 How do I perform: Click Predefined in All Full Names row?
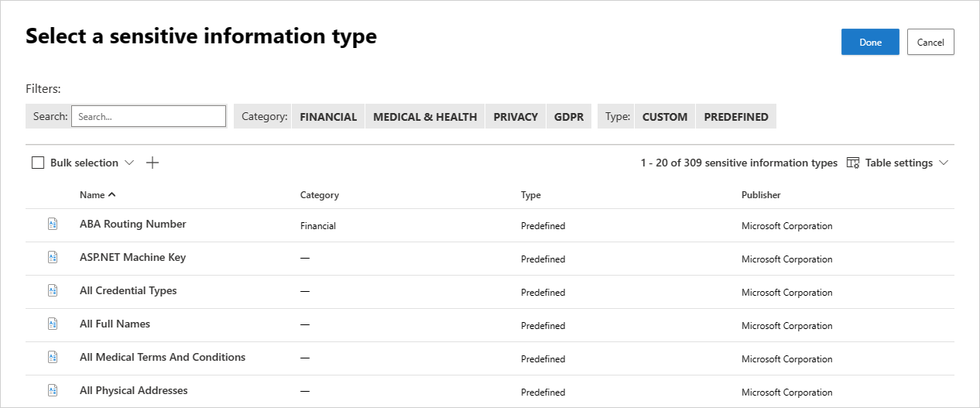543,326
